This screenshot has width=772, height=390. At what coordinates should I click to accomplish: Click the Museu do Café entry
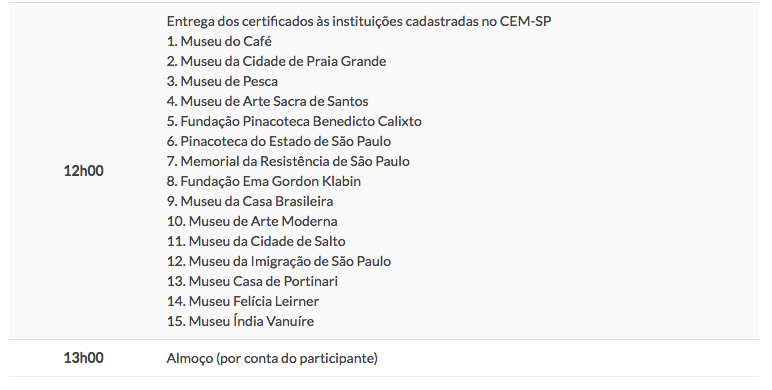(219, 41)
